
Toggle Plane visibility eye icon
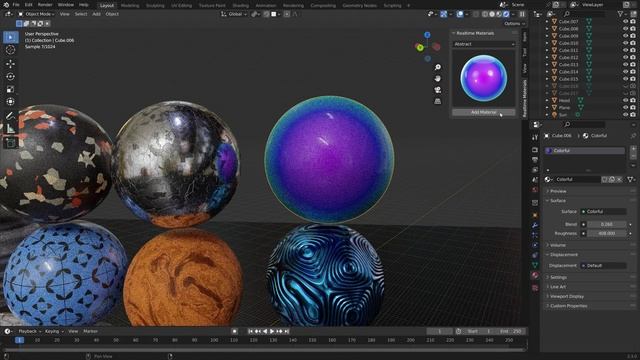(x=625, y=107)
